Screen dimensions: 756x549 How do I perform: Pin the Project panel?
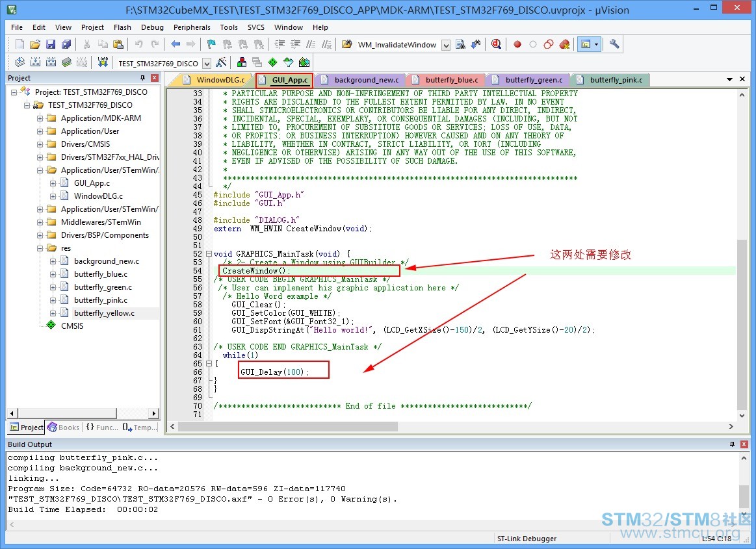pyautogui.click(x=143, y=78)
